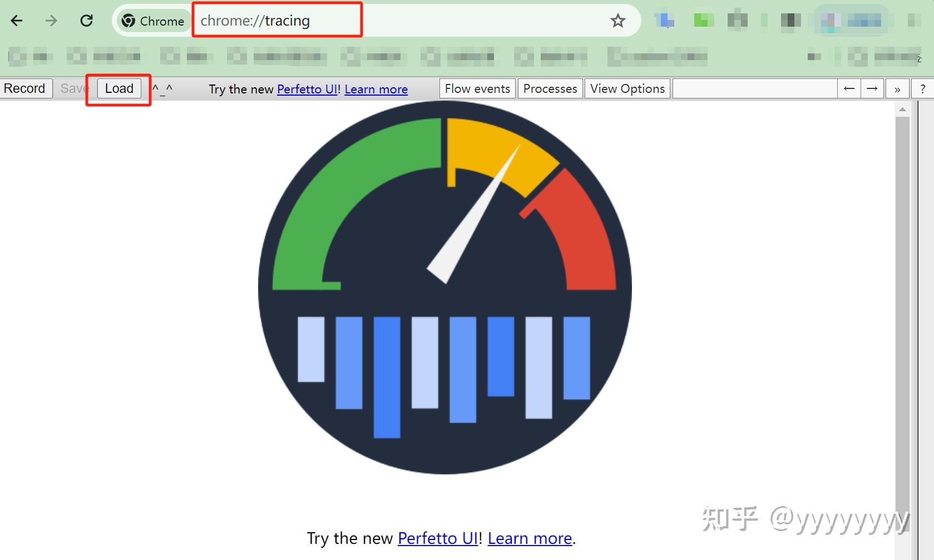Click Learn more at the page bottom
934x560 pixels.
tap(528, 538)
